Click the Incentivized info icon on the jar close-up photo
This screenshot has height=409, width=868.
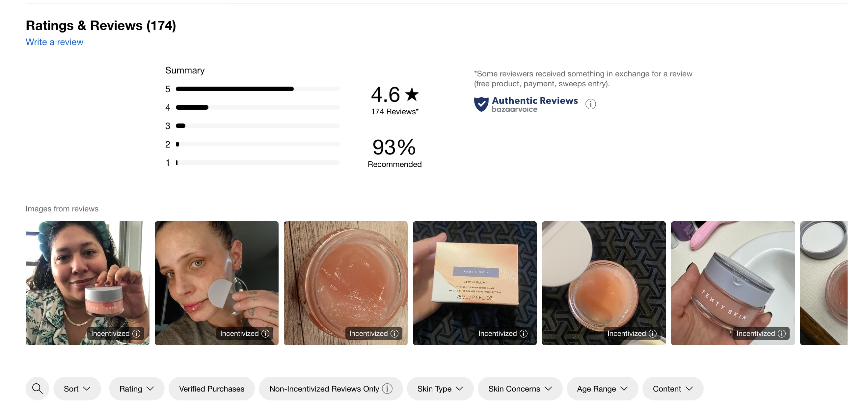pyautogui.click(x=394, y=333)
